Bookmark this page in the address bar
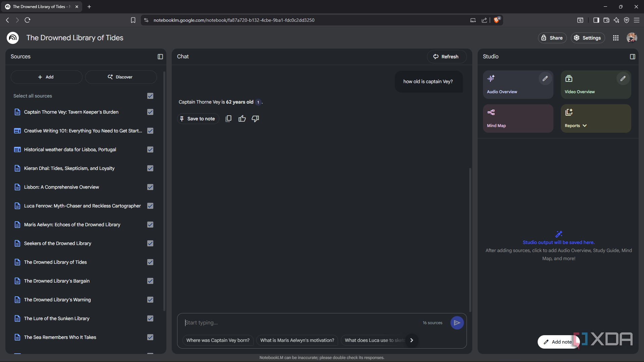 pos(133,20)
